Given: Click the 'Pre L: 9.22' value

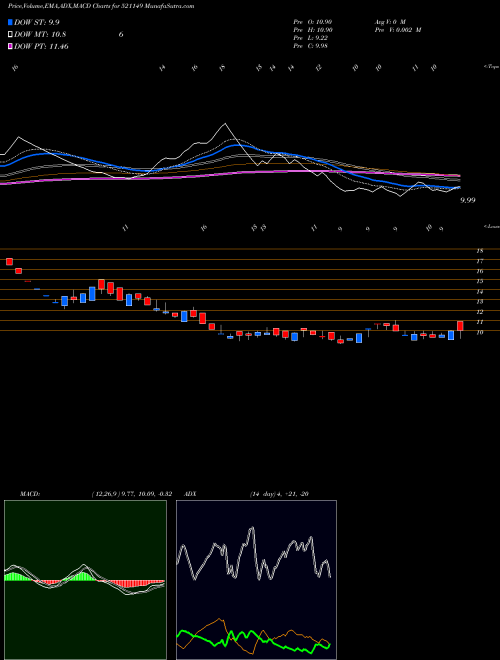Looking at the screenshot, I should (x=311, y=38).
